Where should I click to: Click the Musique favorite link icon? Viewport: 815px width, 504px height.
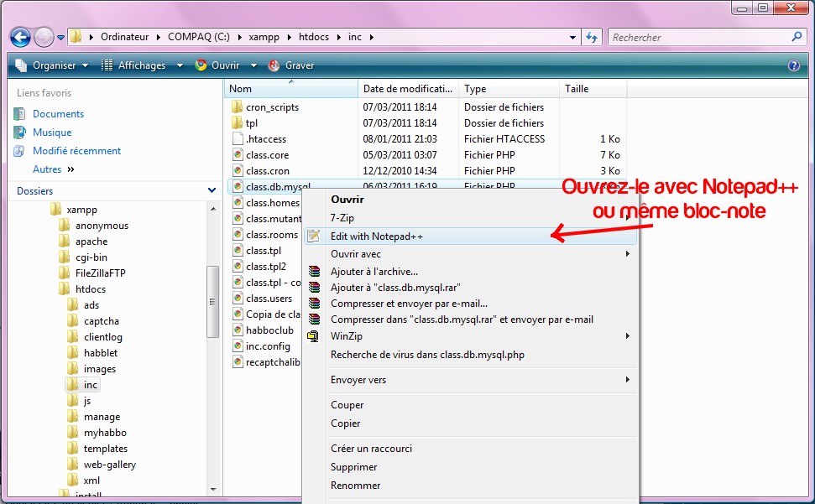point(19,132)
